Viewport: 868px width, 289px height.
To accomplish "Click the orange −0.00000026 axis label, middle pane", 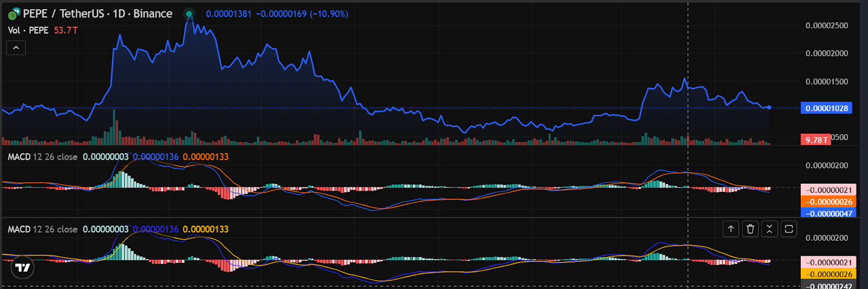I will point(828,202).
